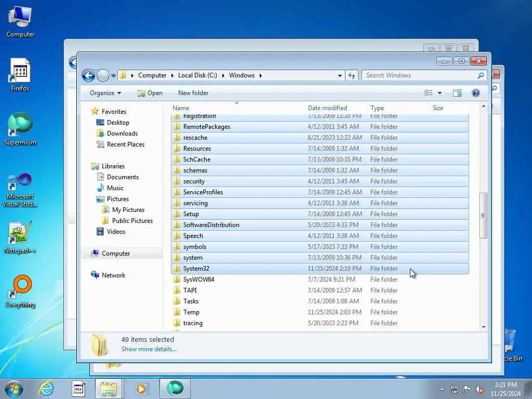Expand arrow after Computer breadcrumb
This screenshot has width=532, height=399.
172,75
